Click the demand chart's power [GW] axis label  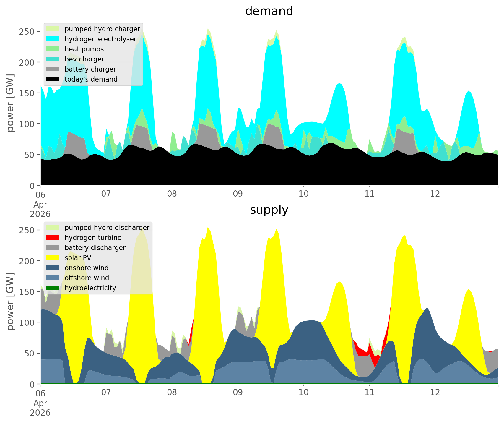pyautogui.click(x=11, y=103)
